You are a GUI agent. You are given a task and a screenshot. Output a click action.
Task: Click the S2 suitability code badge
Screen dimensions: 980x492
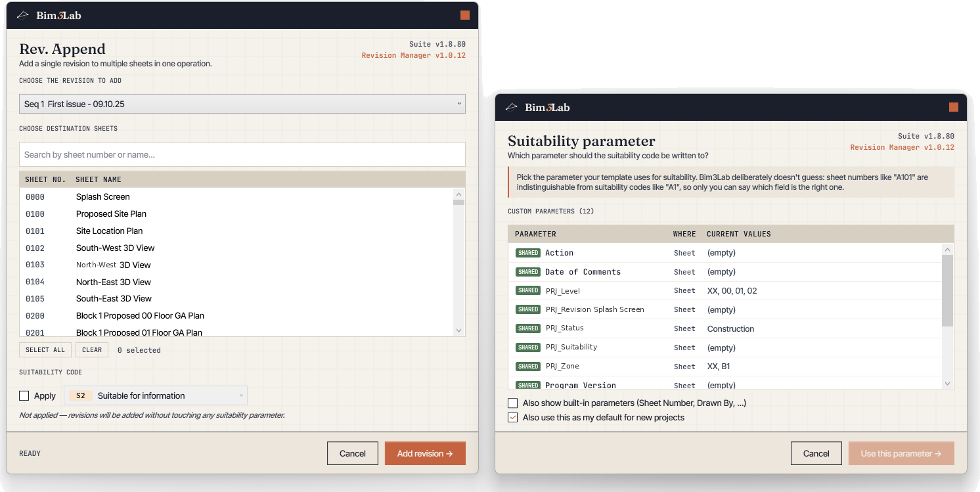click(81, 395)
